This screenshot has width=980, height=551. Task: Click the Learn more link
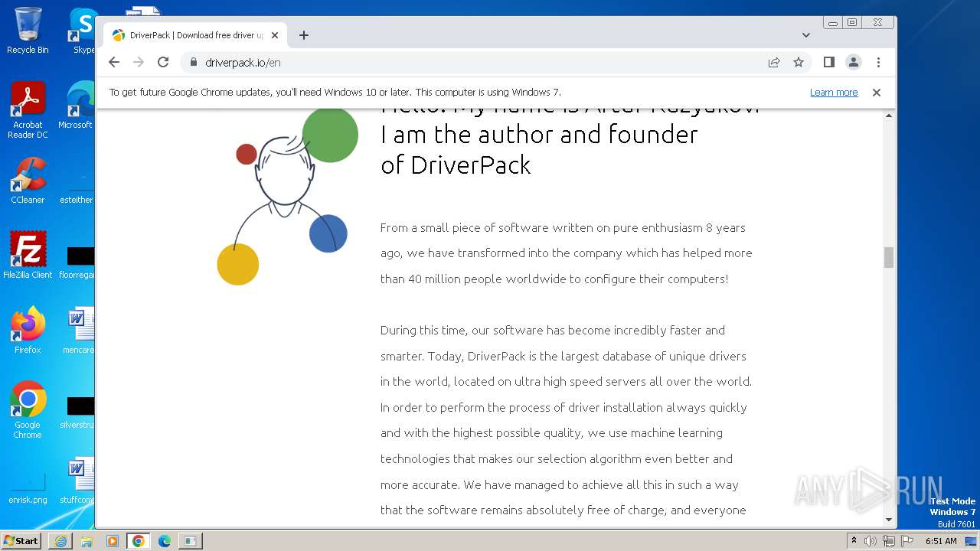click(x=833, y=93)
